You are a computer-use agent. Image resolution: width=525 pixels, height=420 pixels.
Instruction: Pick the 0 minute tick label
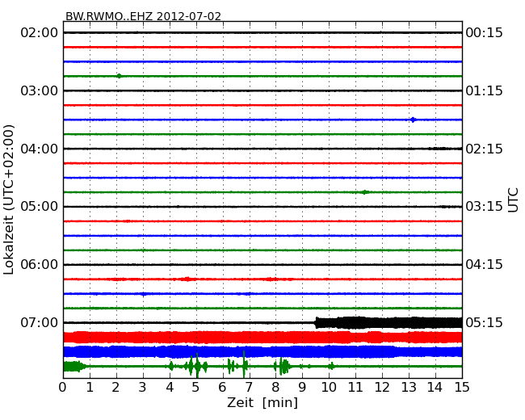click(63, 388)
